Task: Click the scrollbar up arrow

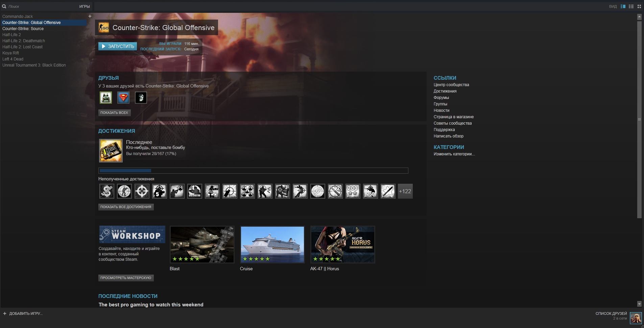Action: pos(639,17)
